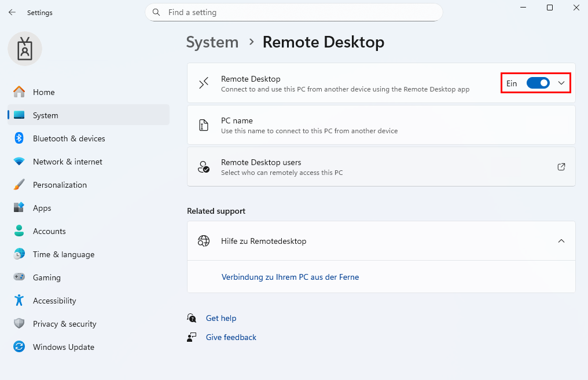Click the Get help link

click(x=221, y=318)
